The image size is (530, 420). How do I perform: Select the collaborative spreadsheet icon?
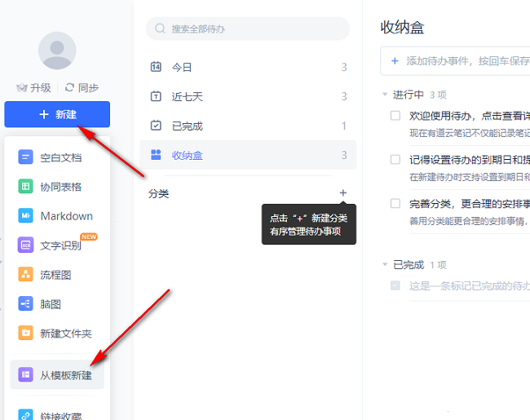click(x=25, y=187)
